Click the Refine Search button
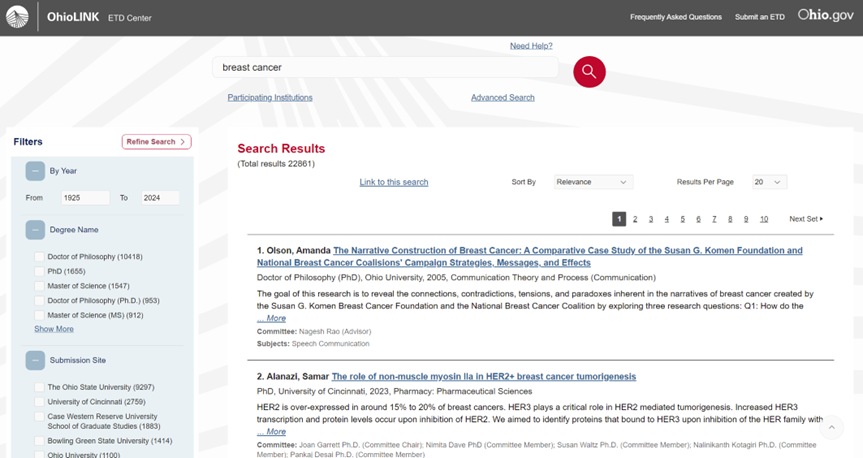The width and height of the screenshot is (863, 458). click(x=156, y=142)
